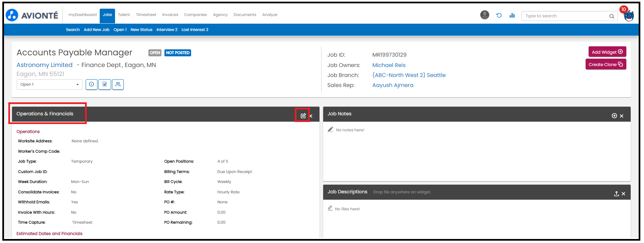The image size is (644, 243).
Task: Close the Job Descriptions widget
Action: [x=623, y=194]
